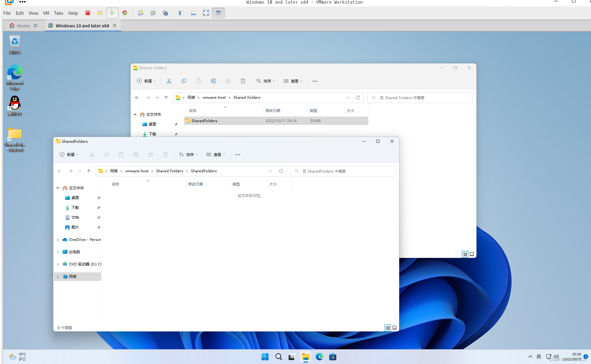The width and height of the screenshot is (591, 364).
Task: Go back in Shared Folders window
Action: click(137, 98)
